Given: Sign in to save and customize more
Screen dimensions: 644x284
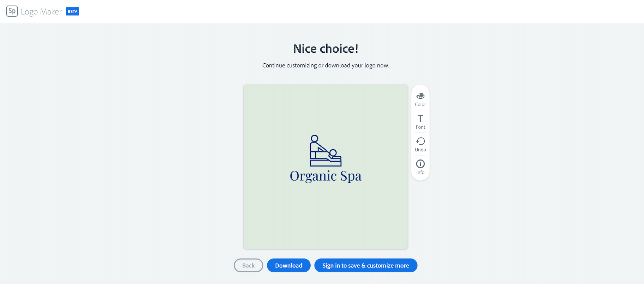Looking at the screenshot, I should pyautogui.click(x=365, y=265).
